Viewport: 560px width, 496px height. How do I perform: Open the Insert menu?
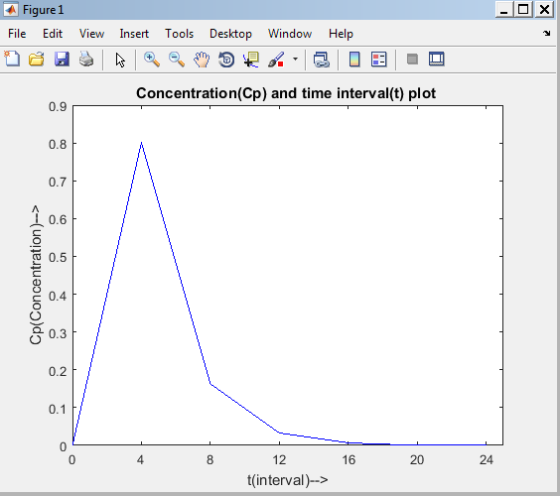[x=134, y=34]
